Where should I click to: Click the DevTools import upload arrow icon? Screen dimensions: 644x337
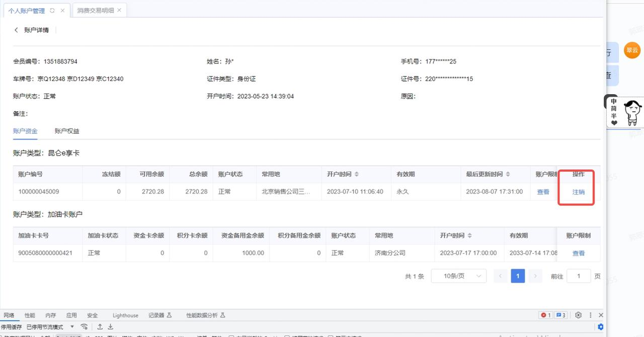tap(100, 327)
